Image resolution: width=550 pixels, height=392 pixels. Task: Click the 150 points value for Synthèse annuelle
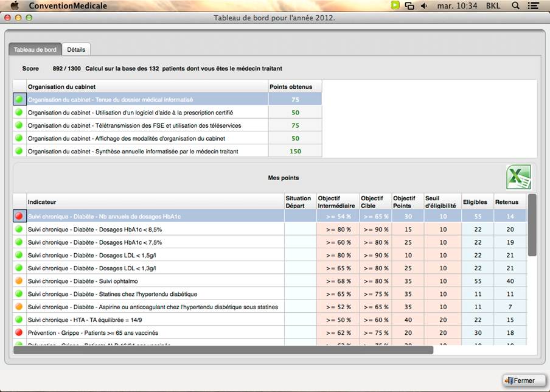pyautogui.click(x=295, y=151)
